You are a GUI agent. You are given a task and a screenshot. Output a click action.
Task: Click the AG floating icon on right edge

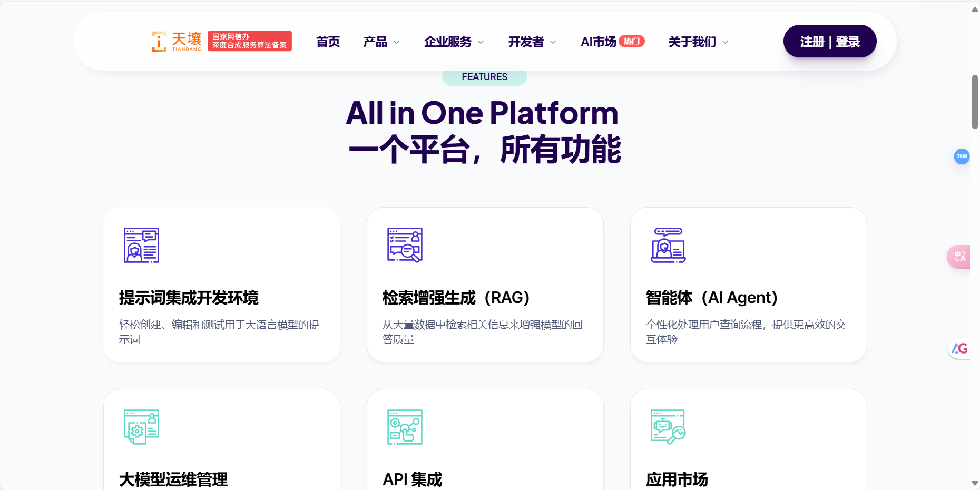click(x=960, y=348)
